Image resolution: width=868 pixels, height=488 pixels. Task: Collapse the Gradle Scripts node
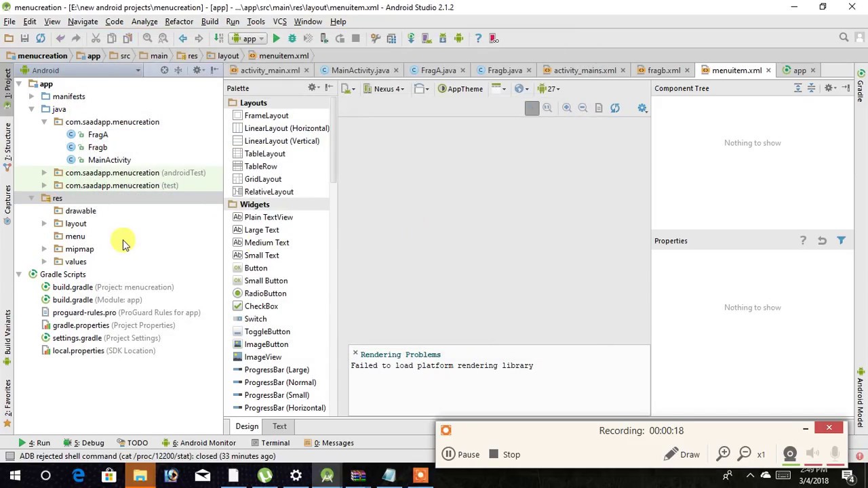[x=18, y=274]
